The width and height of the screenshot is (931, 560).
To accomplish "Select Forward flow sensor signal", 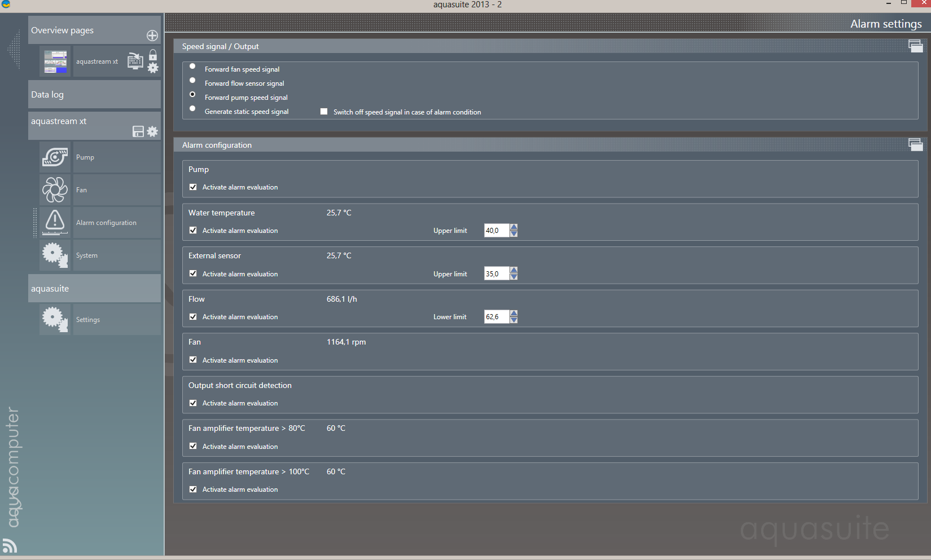I will (x=192, y=81).
